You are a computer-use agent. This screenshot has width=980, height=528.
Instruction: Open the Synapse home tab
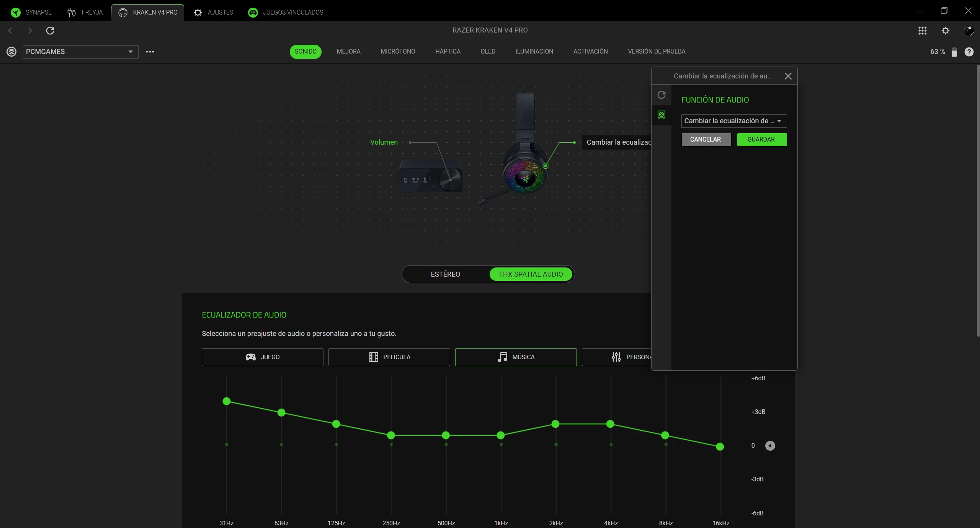[x=31, y=12]
